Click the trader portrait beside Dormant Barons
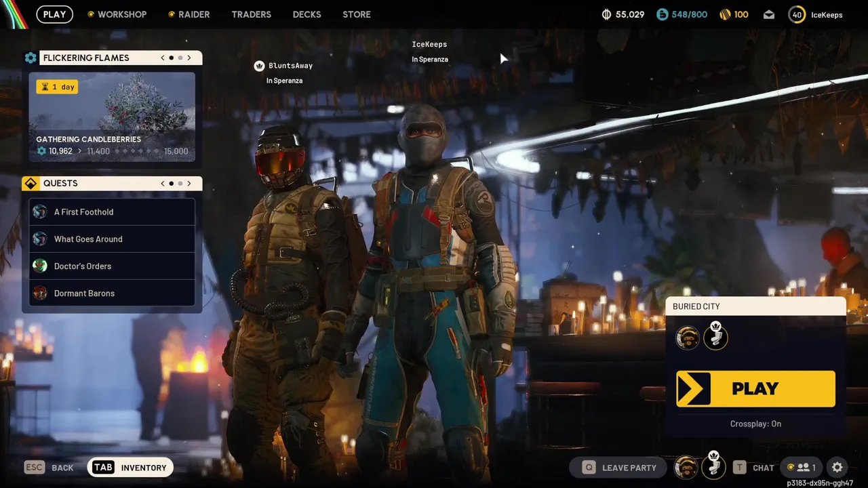The image size is (868, 488). 40,293
